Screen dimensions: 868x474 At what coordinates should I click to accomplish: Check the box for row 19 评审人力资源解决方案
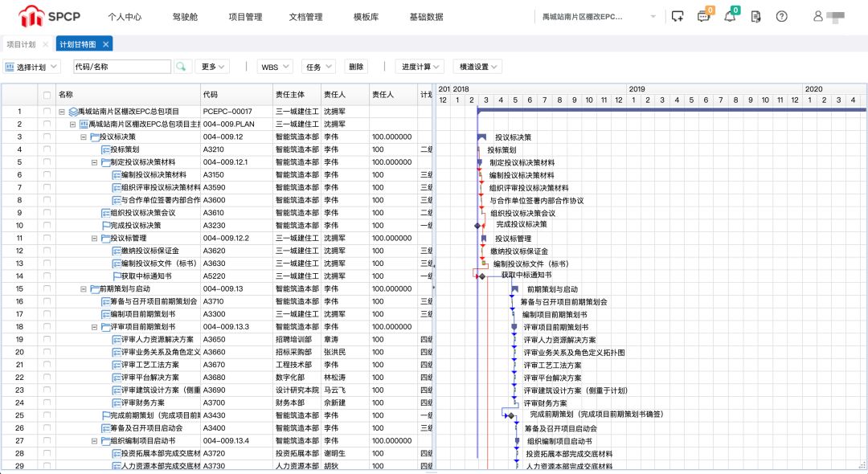(x=47, y=340)
